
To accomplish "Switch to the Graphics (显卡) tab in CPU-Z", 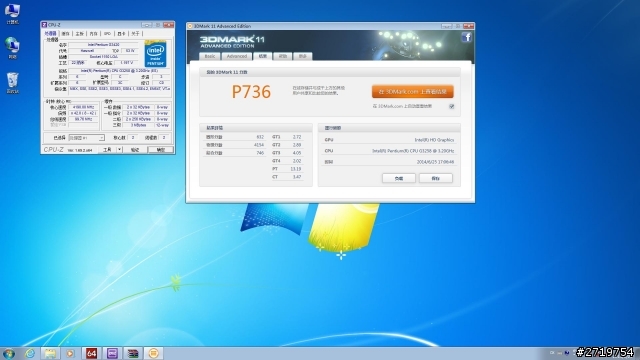I will [x=121, y=33].
